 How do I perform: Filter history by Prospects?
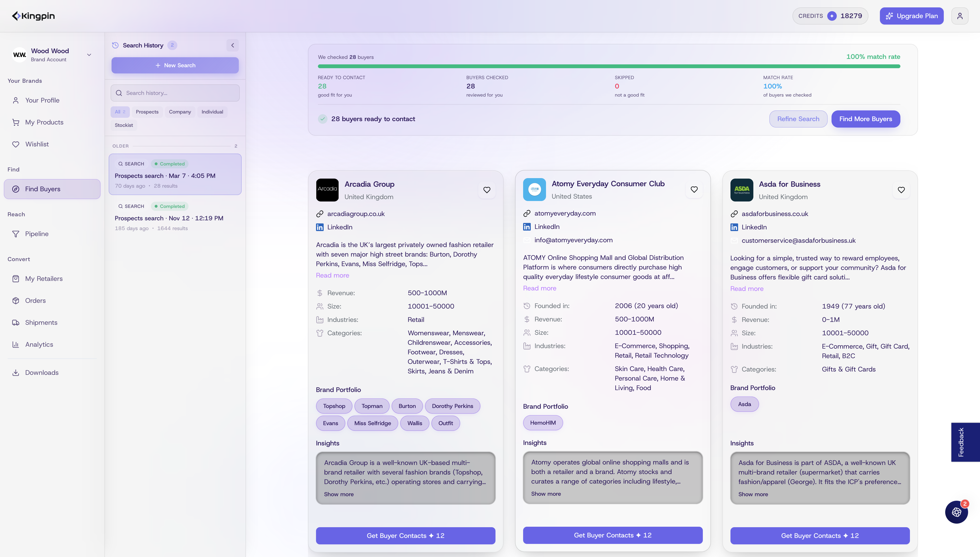click(147, 112)
